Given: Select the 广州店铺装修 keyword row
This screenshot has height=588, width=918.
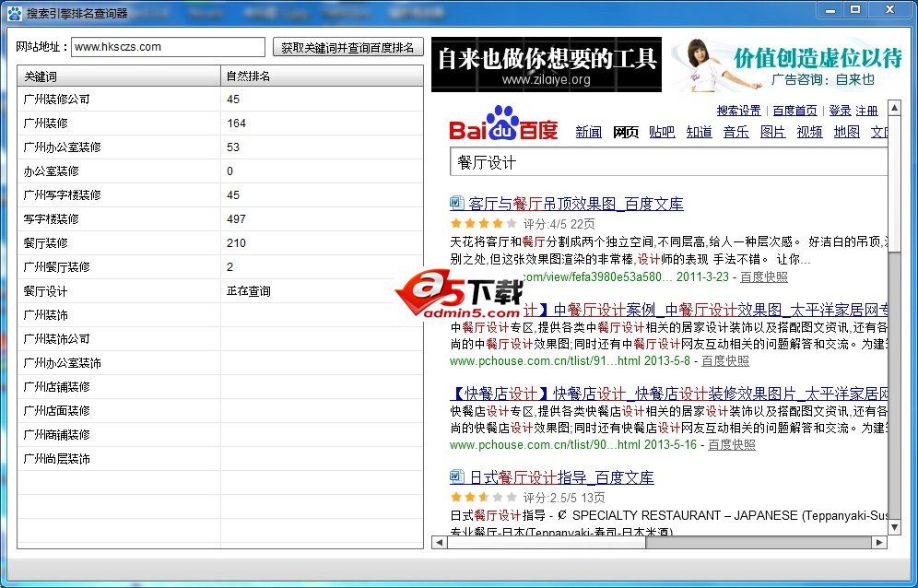Looking at the screenshot, I should (x=220, y=387).
